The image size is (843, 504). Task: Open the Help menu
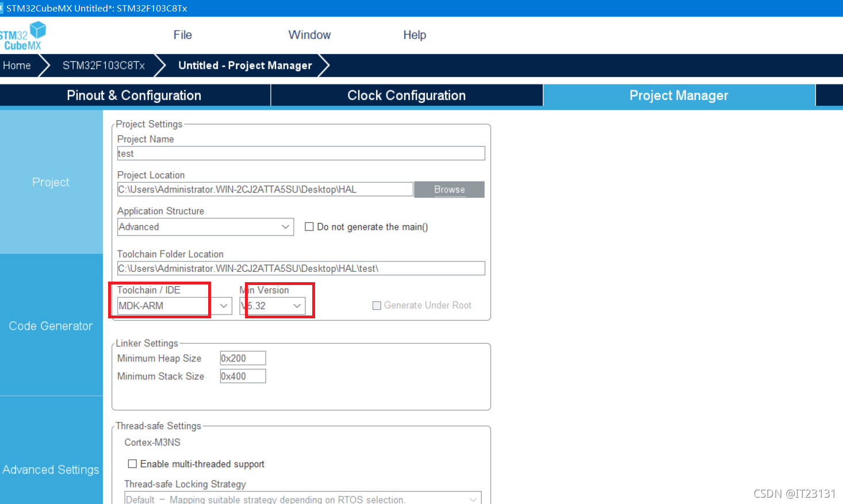pos(415,35)
